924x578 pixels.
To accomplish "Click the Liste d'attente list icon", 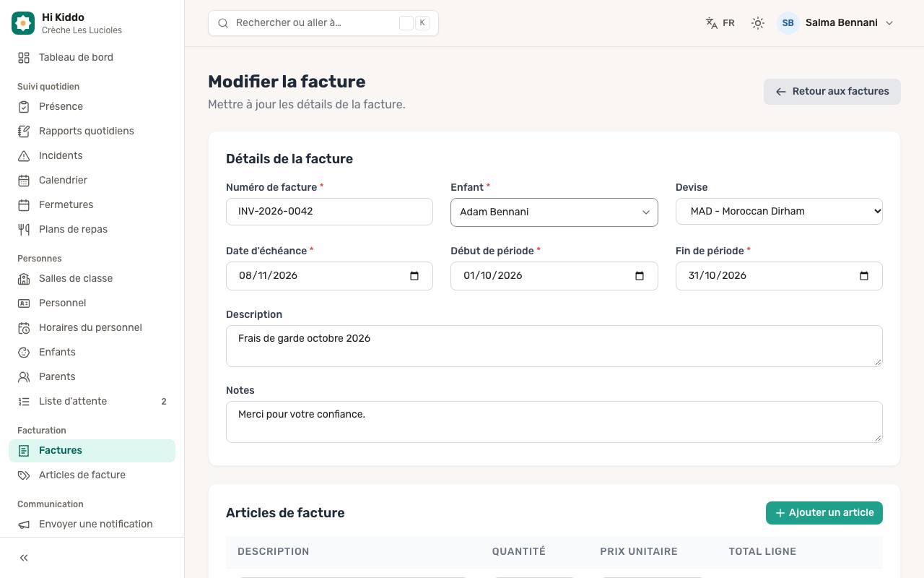I will pyautogui.click(x=24, y=402).
